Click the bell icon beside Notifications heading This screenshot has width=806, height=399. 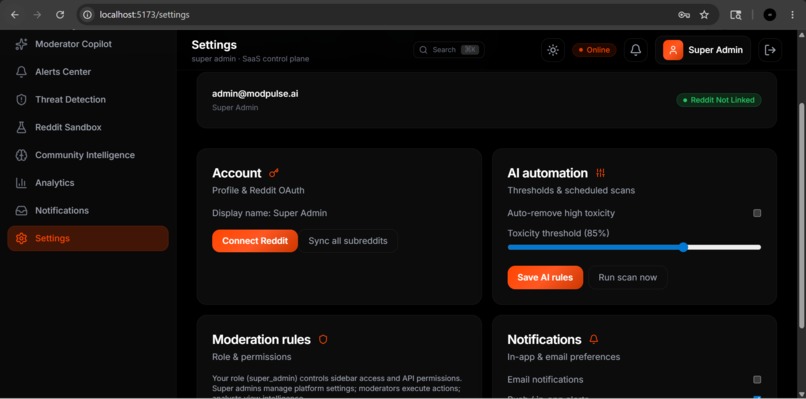click(594, 339)
